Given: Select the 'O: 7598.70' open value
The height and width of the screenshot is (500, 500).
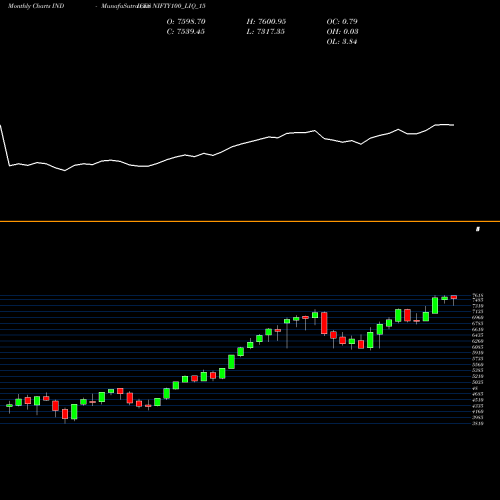Looking at the screenshot, I should coord(186,22).
